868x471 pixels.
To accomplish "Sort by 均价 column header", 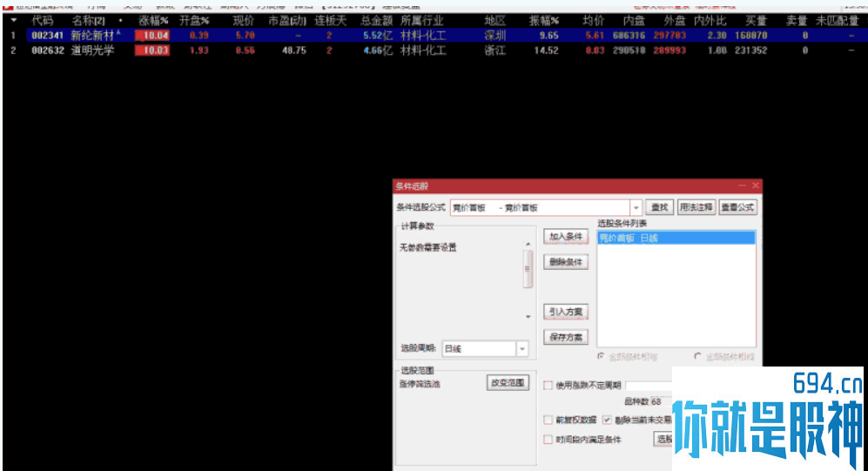I will (x=593, y=21).
